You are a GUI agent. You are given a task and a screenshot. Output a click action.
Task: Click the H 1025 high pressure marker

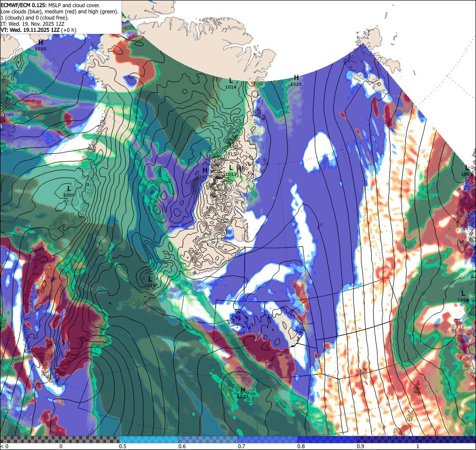296,80
